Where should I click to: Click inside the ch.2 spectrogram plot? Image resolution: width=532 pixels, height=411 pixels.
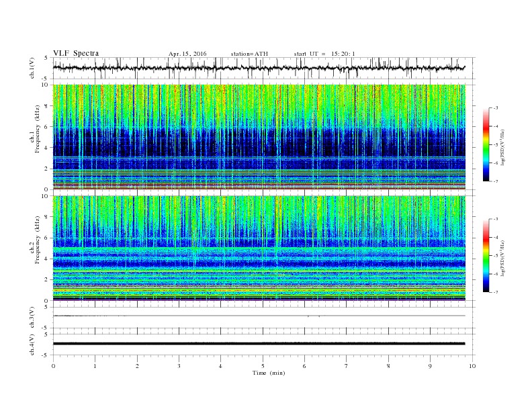coord(259,248)
